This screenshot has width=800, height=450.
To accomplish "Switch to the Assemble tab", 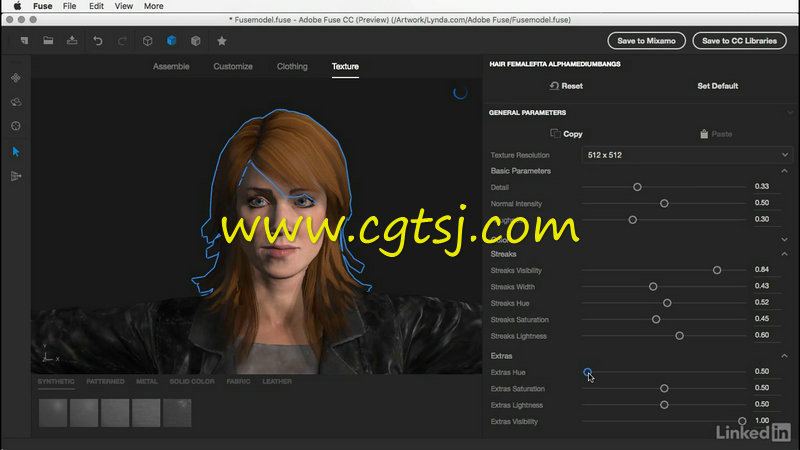I will pos(171,66).
